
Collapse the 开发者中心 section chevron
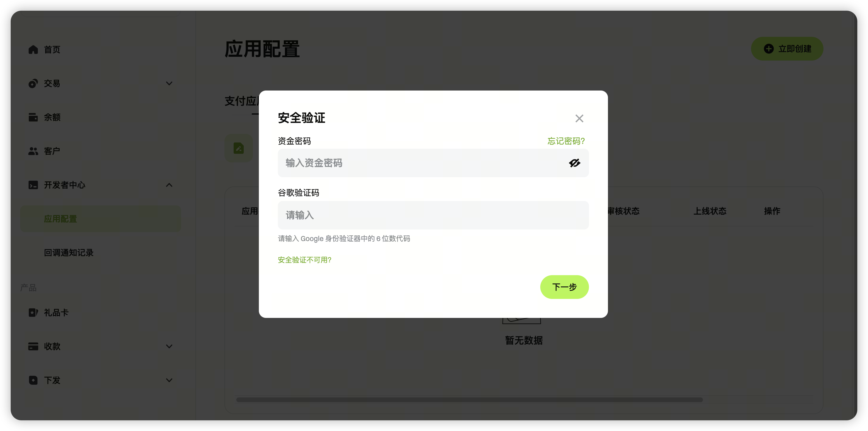pyautogui.click(x=169, y=185)
